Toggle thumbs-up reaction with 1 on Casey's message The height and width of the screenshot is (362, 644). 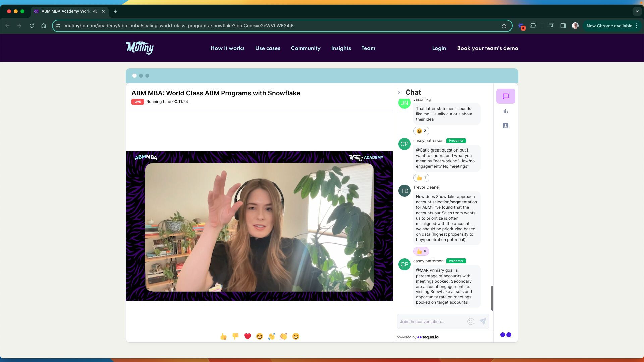[x=421, y=178]
